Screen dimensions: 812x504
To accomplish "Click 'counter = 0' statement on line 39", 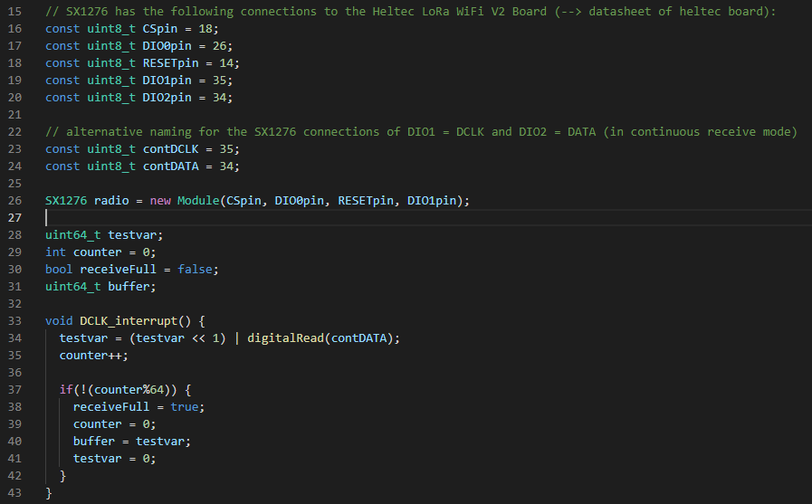I will 114,423.
